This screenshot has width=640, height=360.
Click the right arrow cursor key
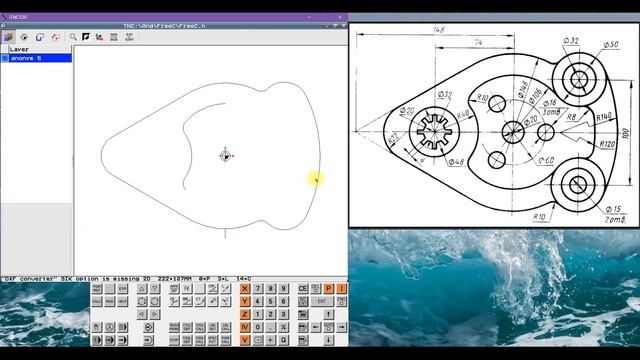point(341,327)
